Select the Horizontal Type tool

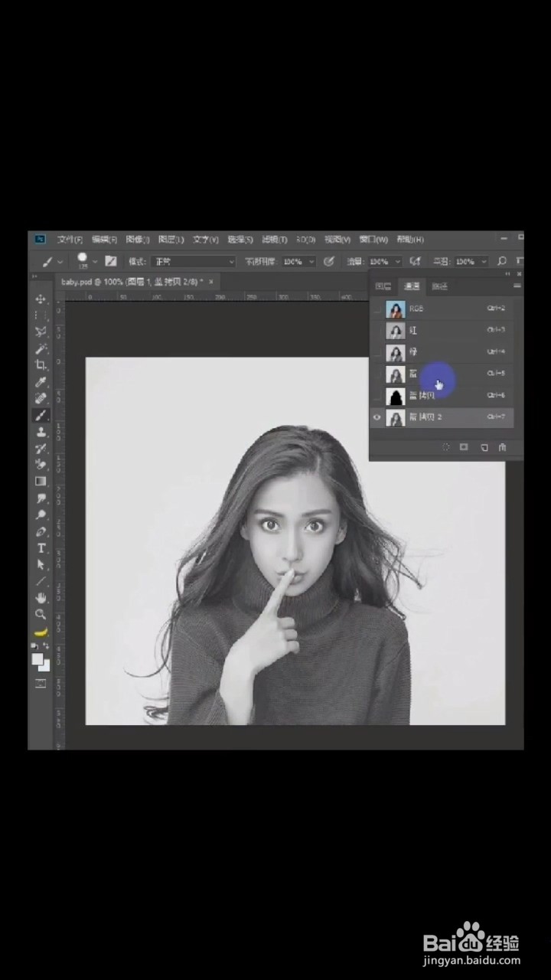click(41, 547)
